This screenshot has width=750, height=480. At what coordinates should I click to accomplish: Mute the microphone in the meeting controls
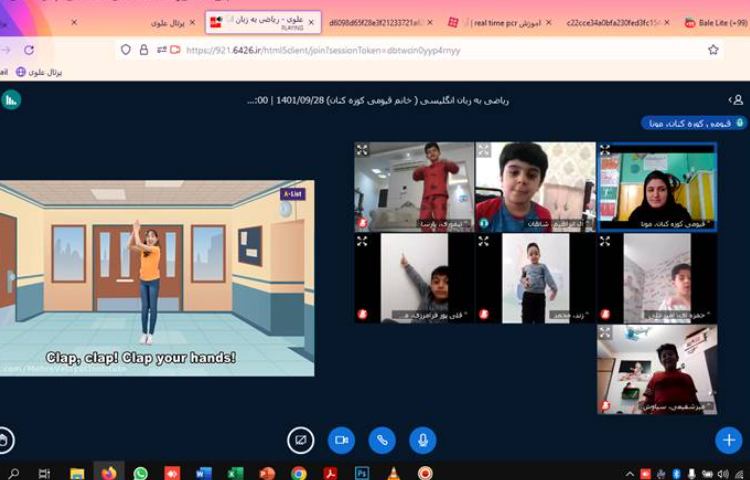pyautogui.click(x=423, y=440)
